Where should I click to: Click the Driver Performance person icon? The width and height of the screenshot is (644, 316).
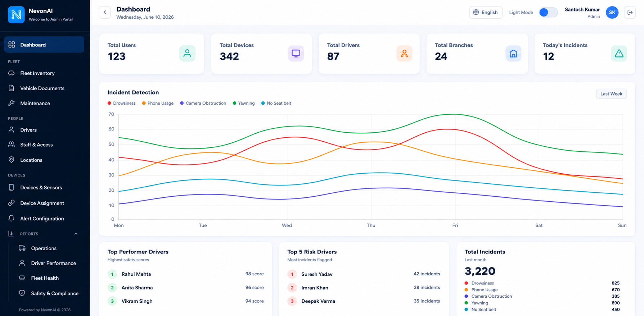tap(22, 263)
